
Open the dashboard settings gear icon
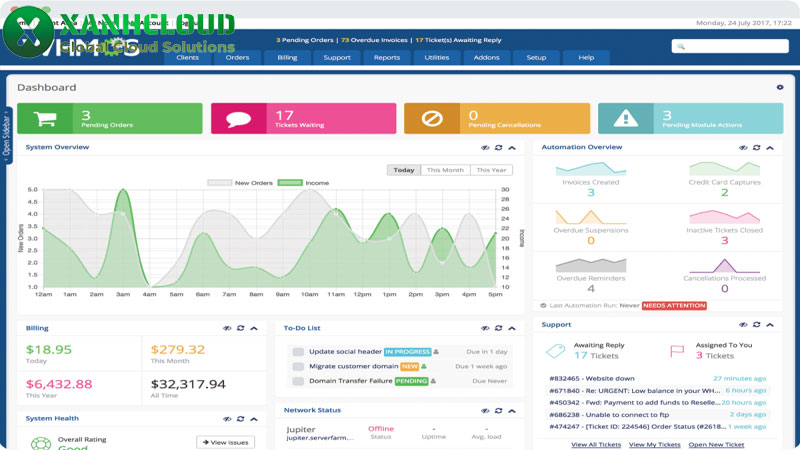tap(780, 87)
